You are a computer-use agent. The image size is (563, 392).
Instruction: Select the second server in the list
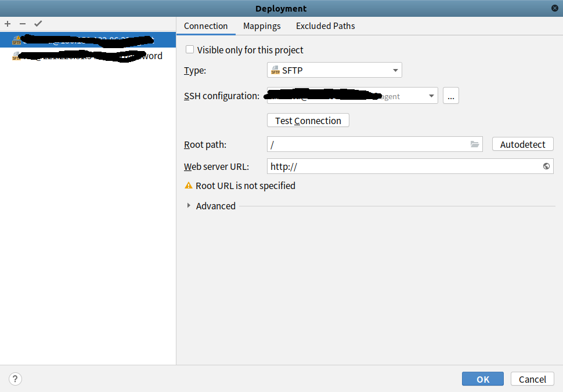pos(87,56)
